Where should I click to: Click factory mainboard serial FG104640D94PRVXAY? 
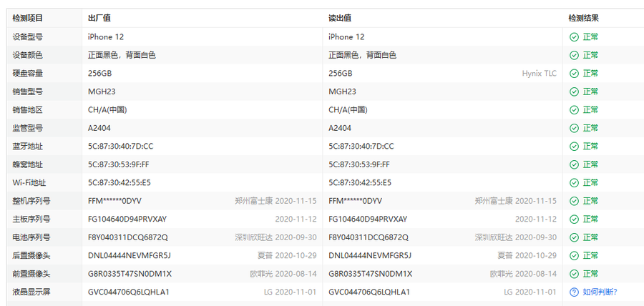point(127,219)
